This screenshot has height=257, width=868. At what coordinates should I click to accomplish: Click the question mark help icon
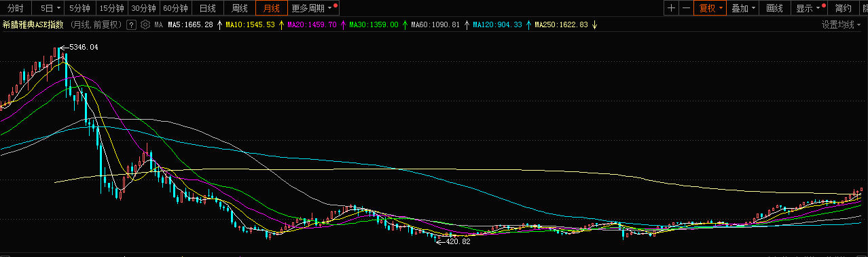point(132,24)
